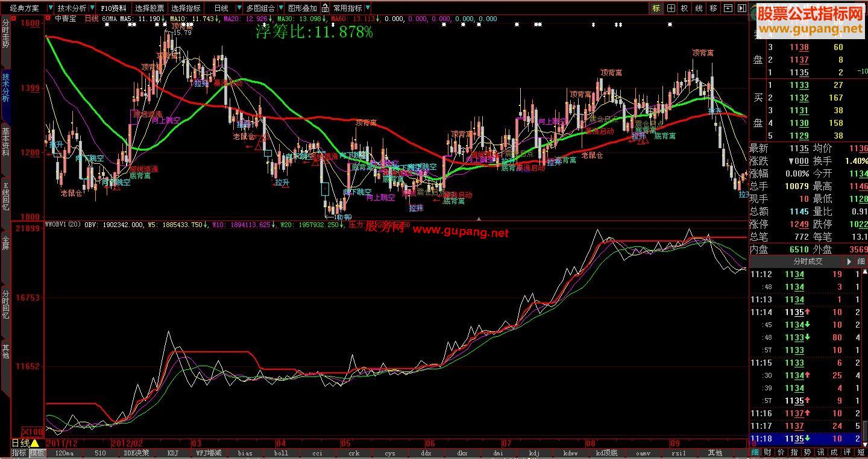Open the F10资料 menu item
Screen dimensions: 868x459
click(x=113, y=8)
